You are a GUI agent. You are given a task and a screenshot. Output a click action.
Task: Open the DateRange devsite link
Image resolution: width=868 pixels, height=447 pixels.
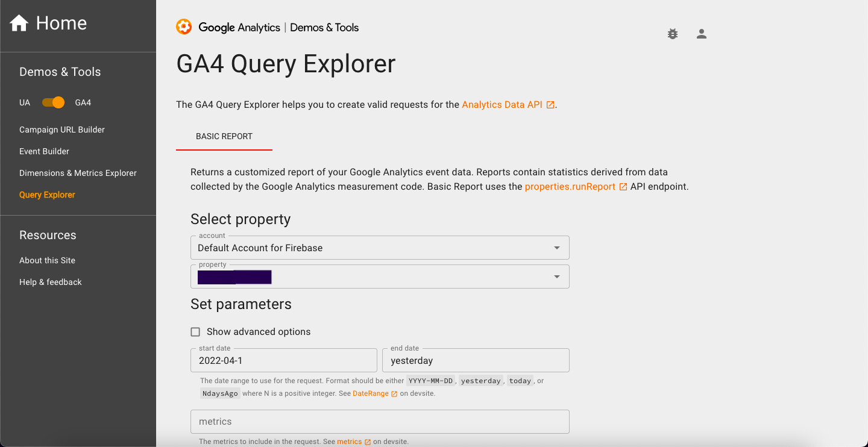click(371, 393)
